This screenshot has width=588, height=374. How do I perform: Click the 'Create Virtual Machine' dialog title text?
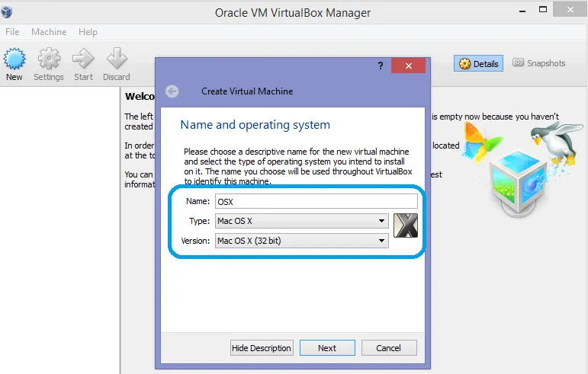(247, 91)
